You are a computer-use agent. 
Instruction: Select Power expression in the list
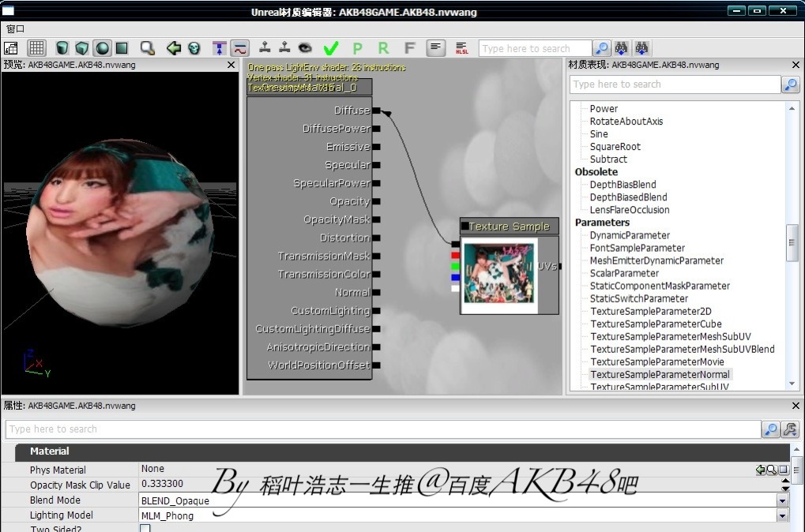point(604,109)
